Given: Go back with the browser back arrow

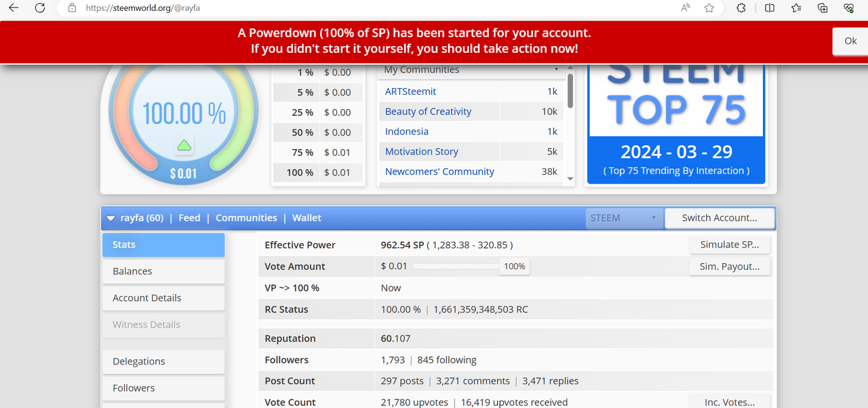Looking at the screenshot, I should point(14,8).
